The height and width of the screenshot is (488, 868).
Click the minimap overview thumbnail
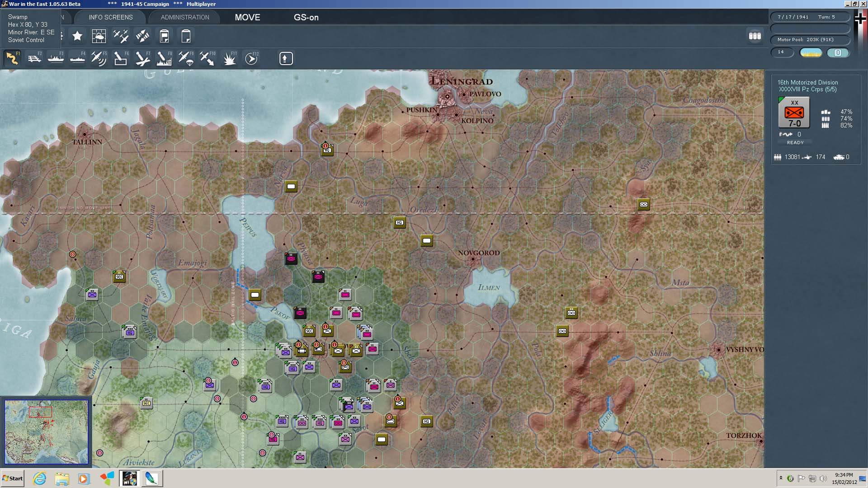(x=46, y=432)
